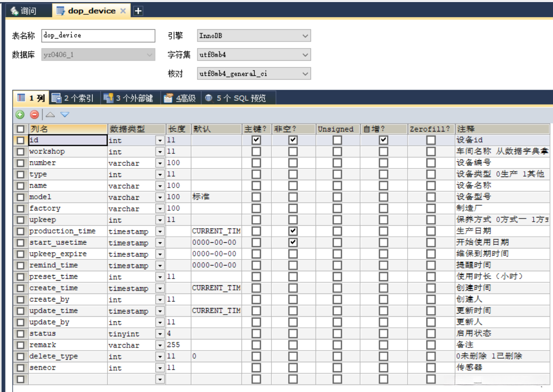Open data type dropdown for production_time row
This screenshot has width=553, height=392.
[160, 231]
